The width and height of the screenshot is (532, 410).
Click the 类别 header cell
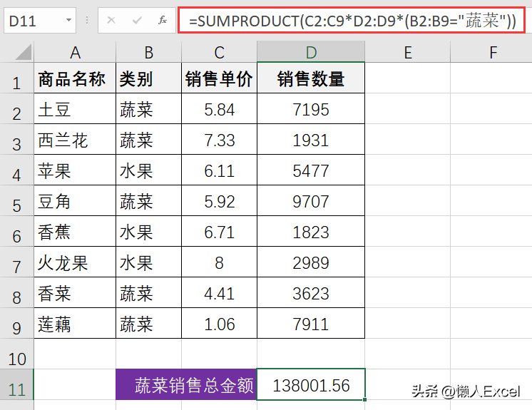click(x=148, y=78)
